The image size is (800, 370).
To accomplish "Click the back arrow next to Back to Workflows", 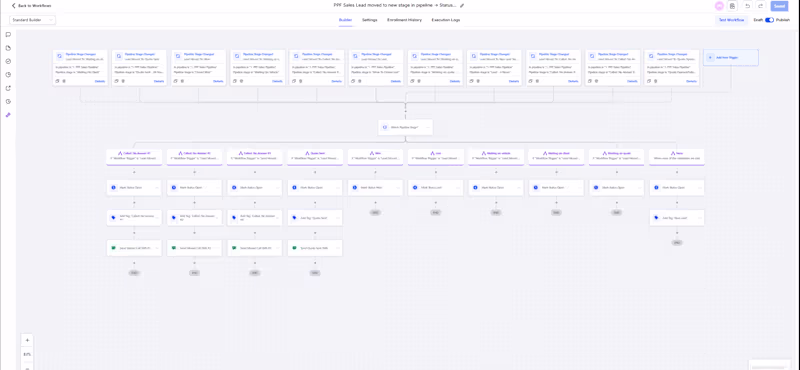I will coord(13,6).
